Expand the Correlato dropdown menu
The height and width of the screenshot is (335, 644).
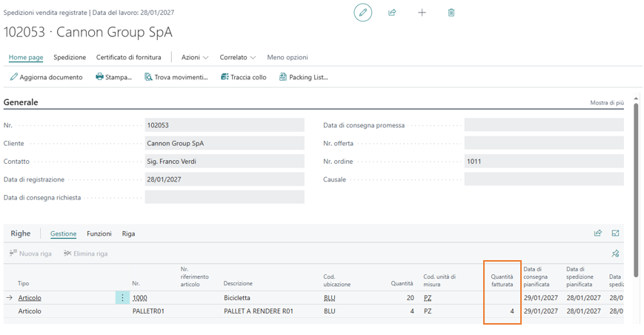(x=237, y=58)
